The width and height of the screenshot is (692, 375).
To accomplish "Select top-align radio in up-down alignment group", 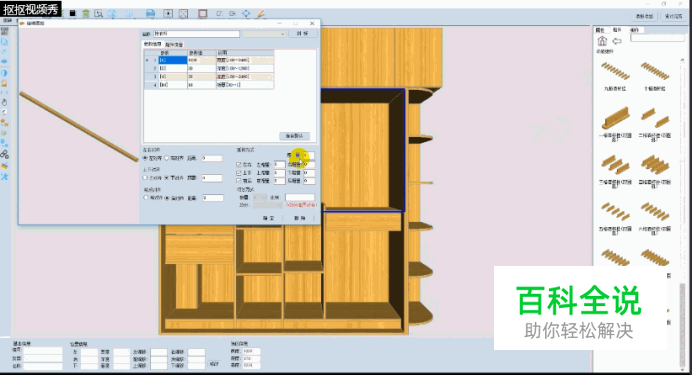I will tap(145, 178).
